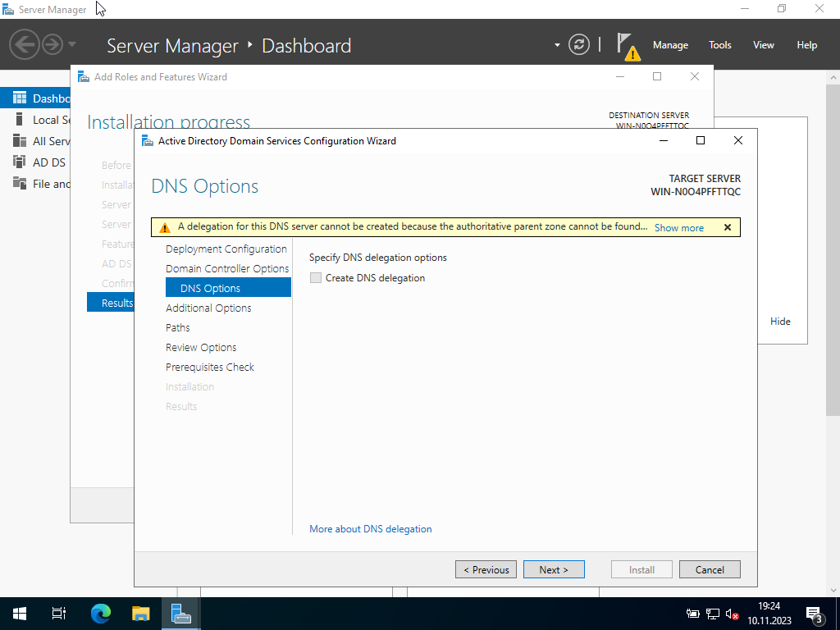Open More about DNS delegation link

[370, 529]
